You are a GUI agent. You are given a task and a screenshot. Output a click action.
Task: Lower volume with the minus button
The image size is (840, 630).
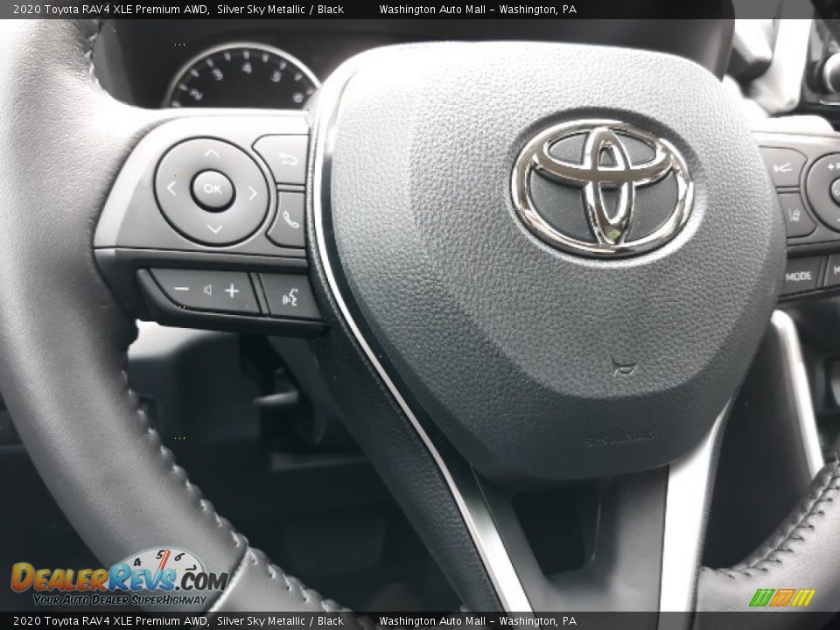[182, 289]
